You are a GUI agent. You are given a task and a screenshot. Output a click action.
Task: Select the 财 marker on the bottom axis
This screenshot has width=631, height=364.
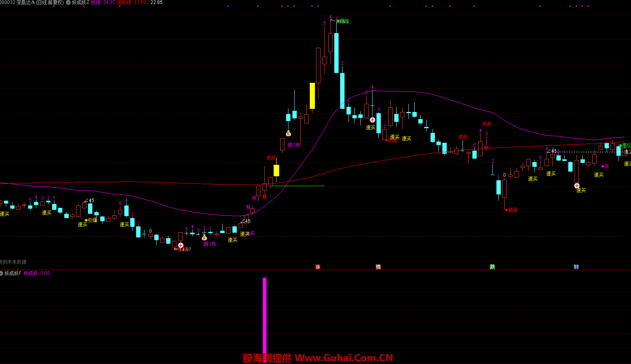576,267
